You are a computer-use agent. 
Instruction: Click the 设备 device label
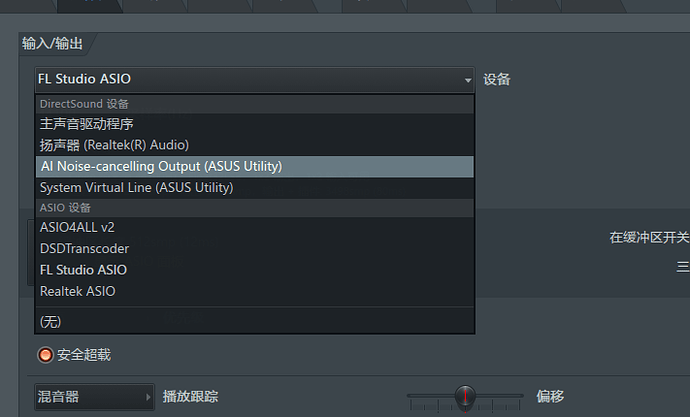pos(497,79)
